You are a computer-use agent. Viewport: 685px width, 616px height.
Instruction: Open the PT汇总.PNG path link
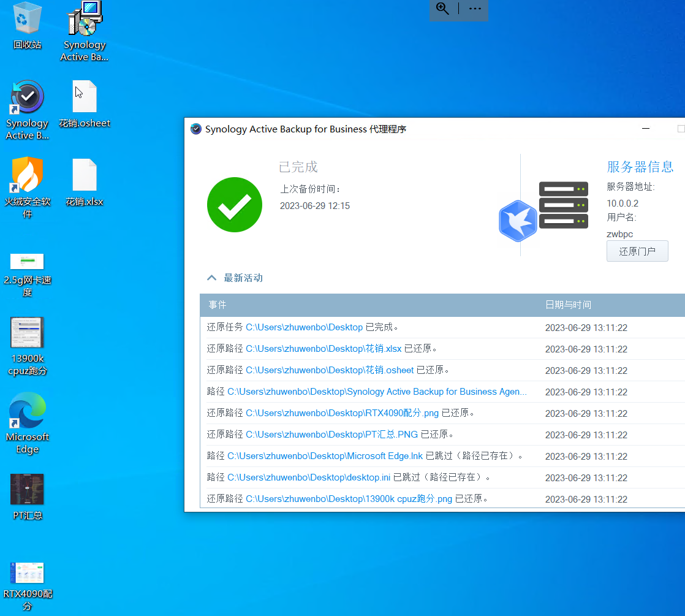point(331,434)
